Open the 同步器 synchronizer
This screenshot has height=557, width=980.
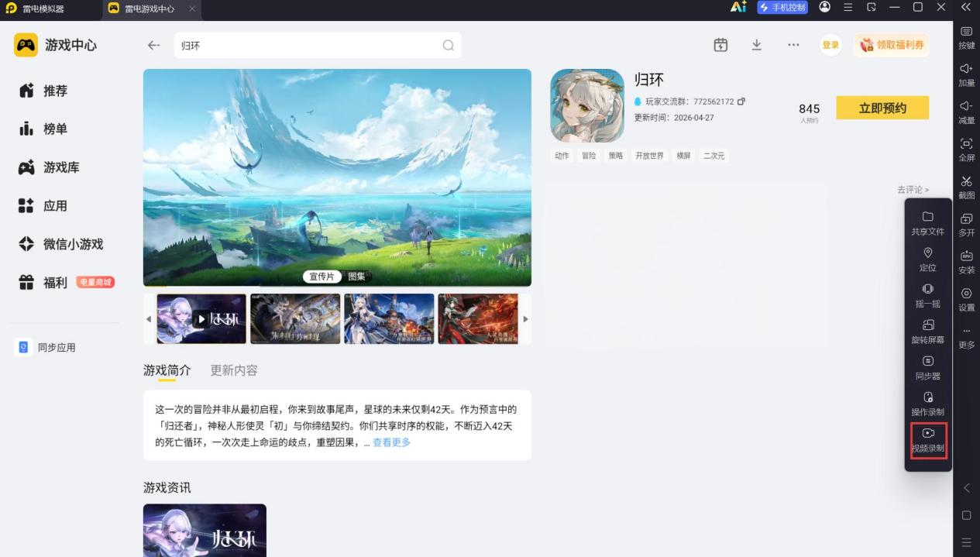click(x=927, y=368)
